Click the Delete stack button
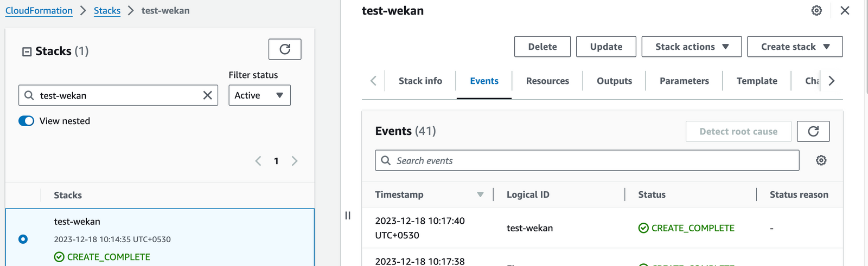The image size is (868, 266). (542, 47)
